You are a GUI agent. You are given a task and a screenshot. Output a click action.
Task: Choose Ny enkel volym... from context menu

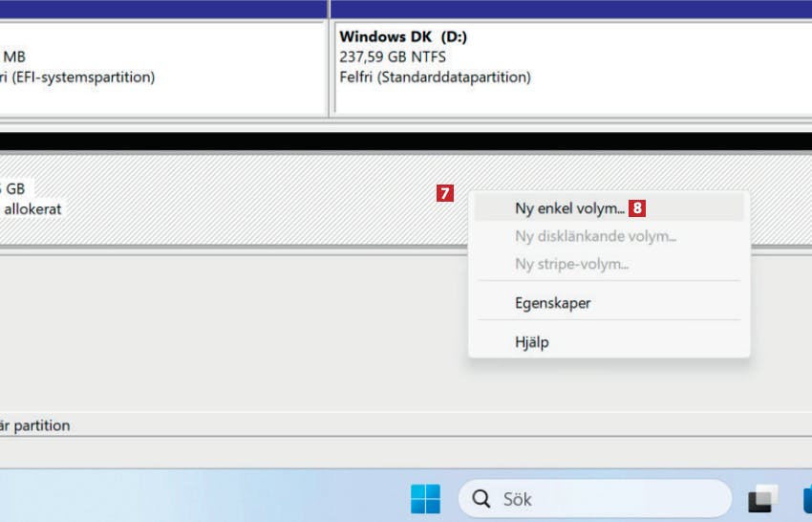click(569, 207)
